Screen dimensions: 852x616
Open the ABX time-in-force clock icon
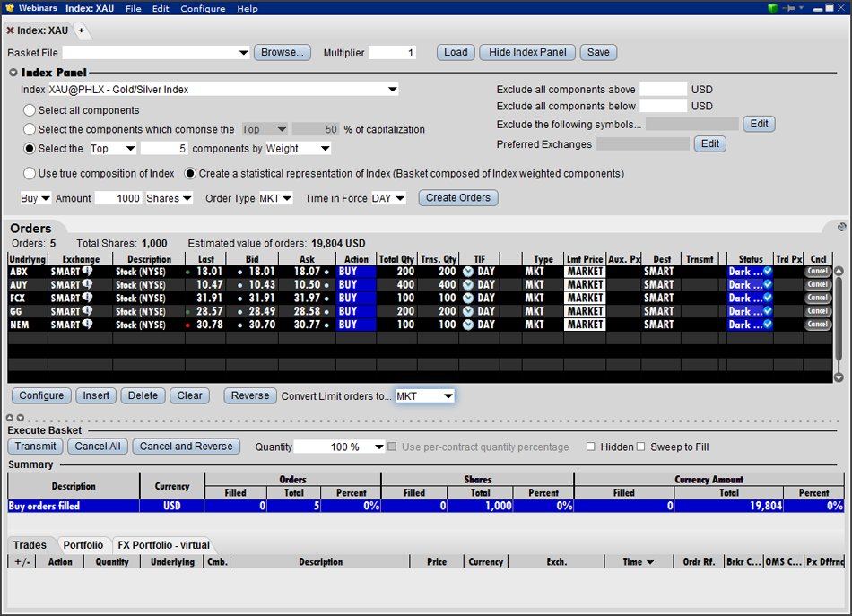pyautogui.click(x=468, y=271)
